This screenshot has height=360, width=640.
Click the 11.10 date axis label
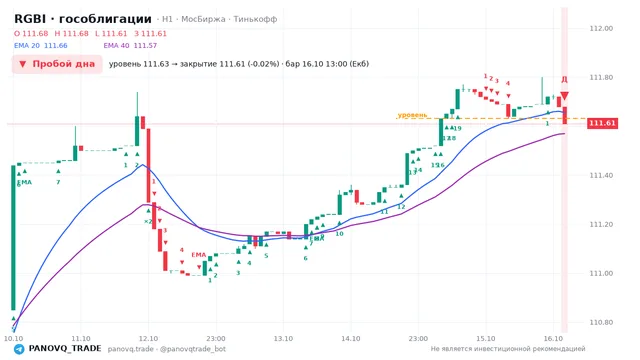click(x=81, y=338)
